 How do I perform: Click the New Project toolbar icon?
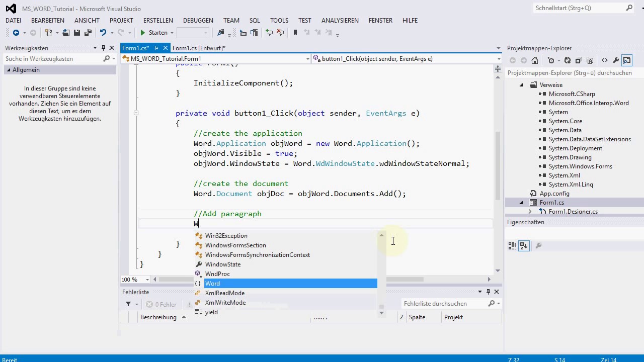pyautogui.click(x=48, y=33)
